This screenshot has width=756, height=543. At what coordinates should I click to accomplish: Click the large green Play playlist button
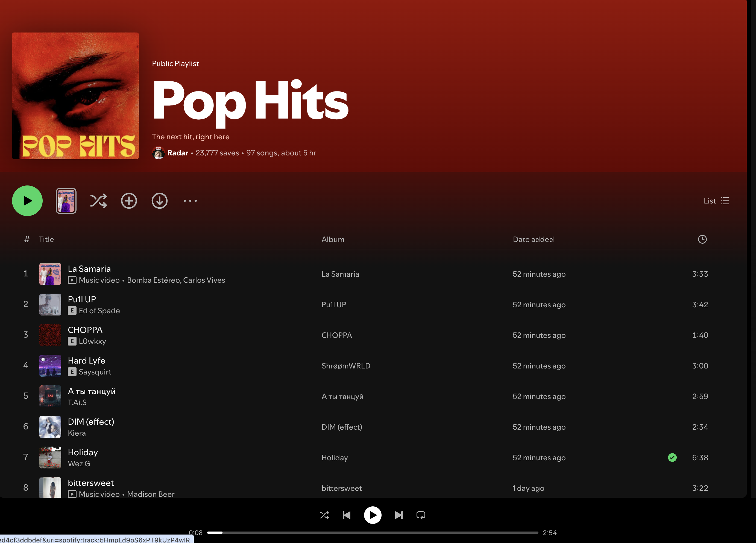click(x=27, y=200)
